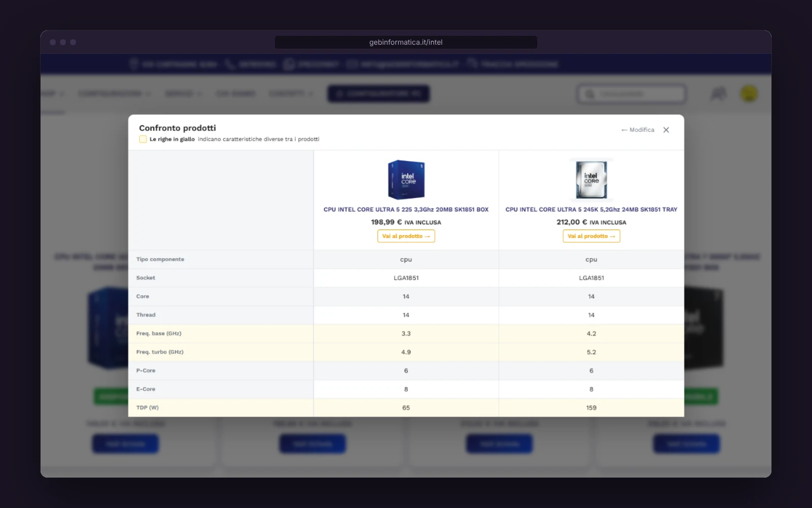Click the Core Ultra 5 245K tray thumbnail
Screen dimensions: 812x508
(x=591, y=180)
